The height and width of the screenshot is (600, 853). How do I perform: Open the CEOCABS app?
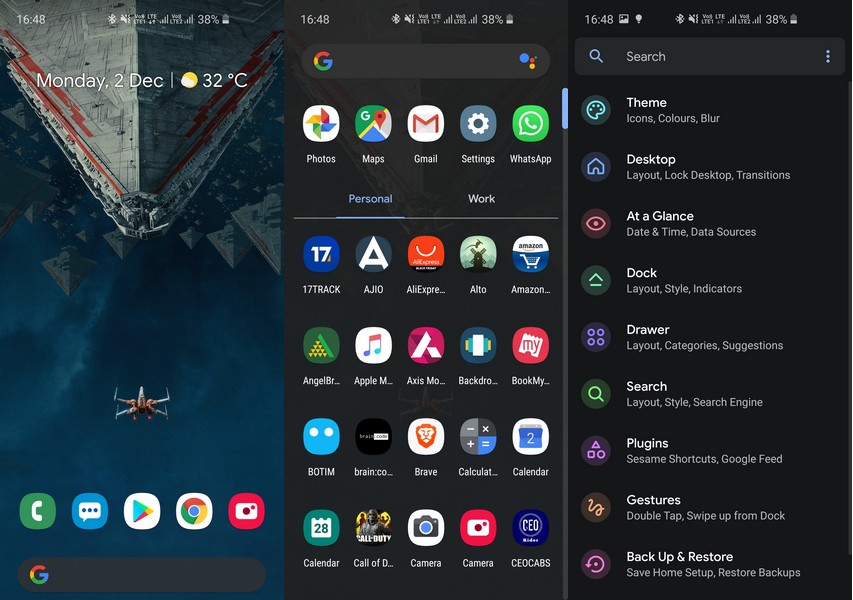530,528
